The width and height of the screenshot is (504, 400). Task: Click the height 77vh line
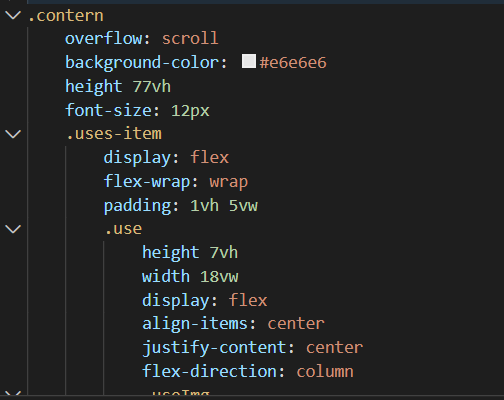(x=118, y=87)
